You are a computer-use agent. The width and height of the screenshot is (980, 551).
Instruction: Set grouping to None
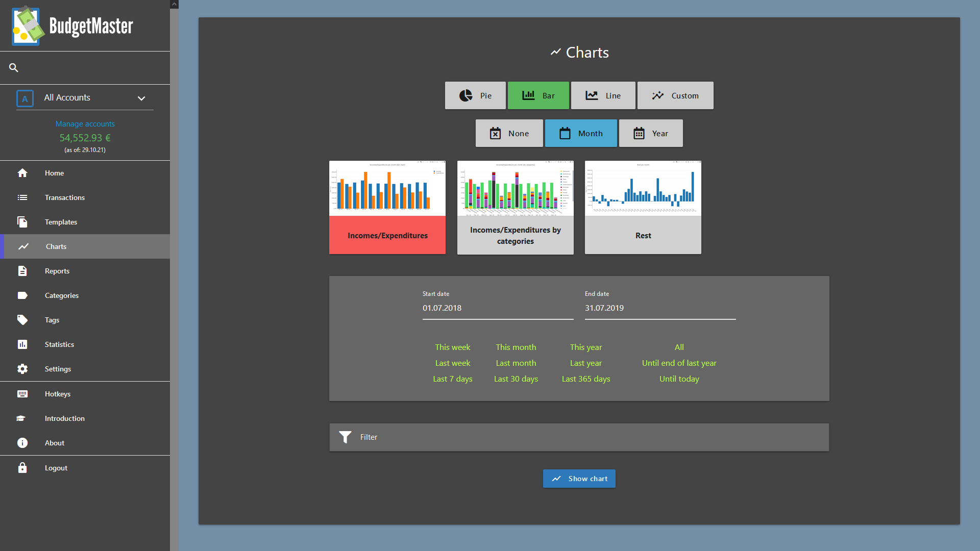pyautogui.click(x=509, y=133)
